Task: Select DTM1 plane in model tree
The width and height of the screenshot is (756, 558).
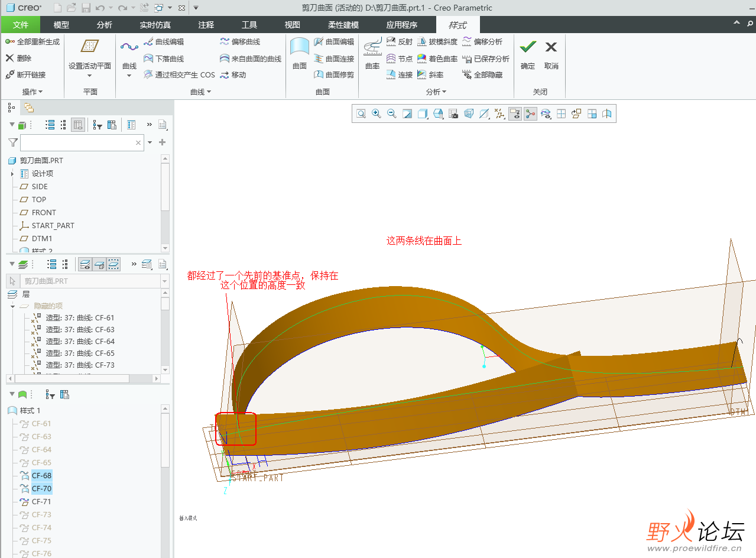Action: pyautogui.click(x=42, y=238)
